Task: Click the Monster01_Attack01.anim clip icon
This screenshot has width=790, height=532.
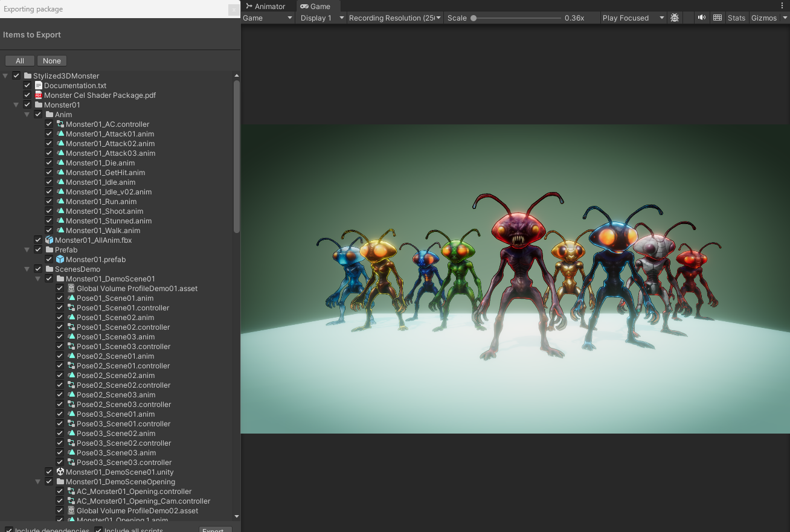Action: [60, 134]
